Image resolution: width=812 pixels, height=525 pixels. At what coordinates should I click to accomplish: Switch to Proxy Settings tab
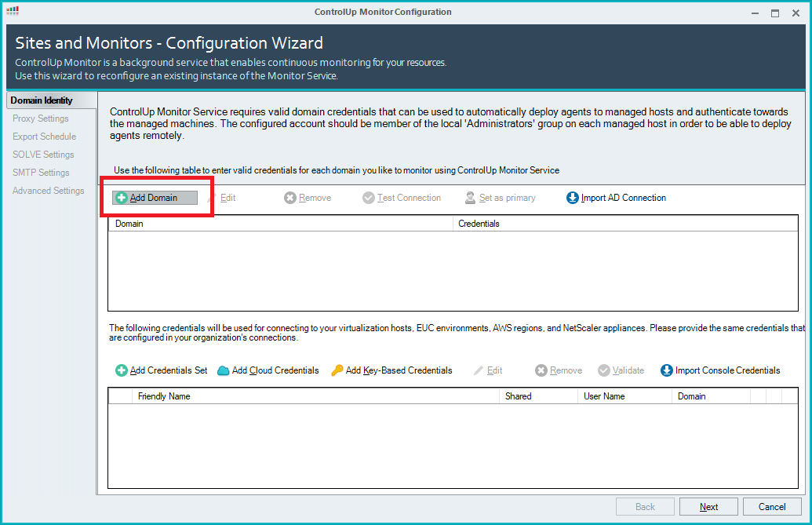point(41,118)
